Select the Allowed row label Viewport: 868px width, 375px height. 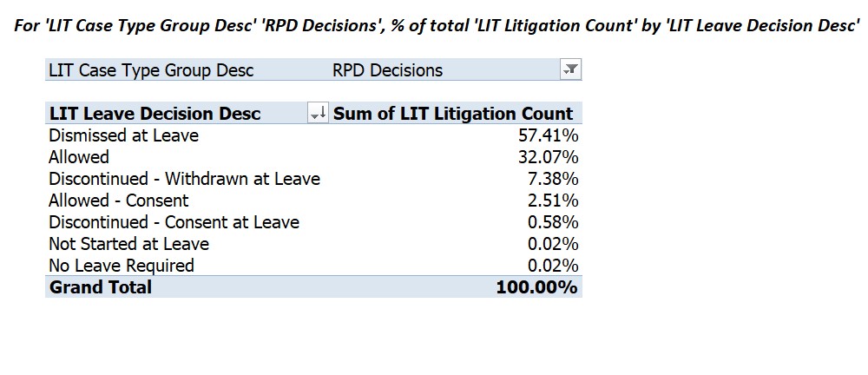click(x=79, y=157)
